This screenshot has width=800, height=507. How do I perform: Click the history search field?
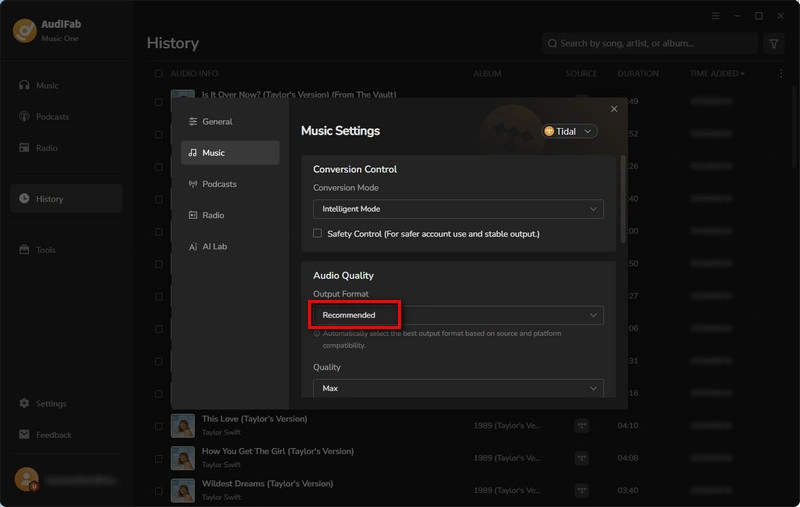(649, 43)
